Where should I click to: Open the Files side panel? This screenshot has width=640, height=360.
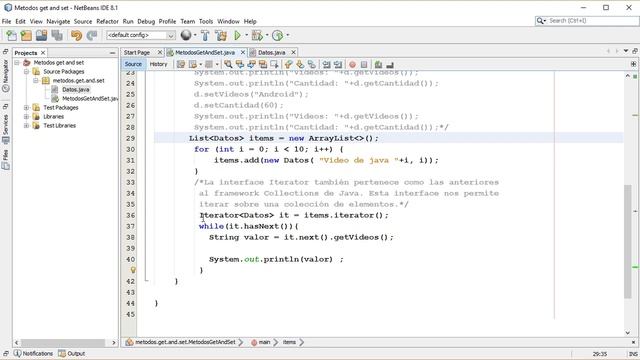pos(6,160)
